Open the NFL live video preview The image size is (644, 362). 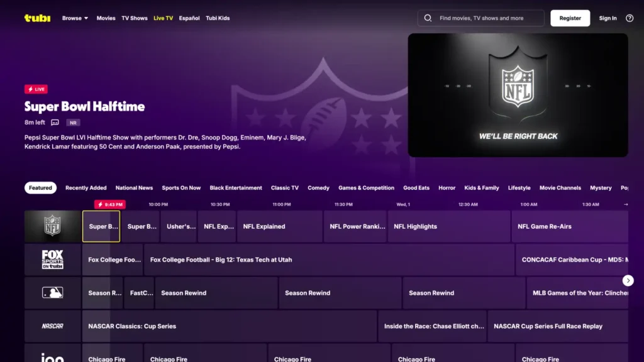click(x=518, y=95)
